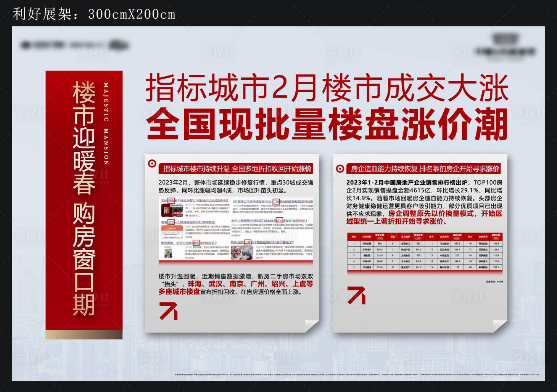Click the bold headline 全国现批量楼盘涨价潮
The height and width of the screenshot is (392, 557).
click(327, 124)
